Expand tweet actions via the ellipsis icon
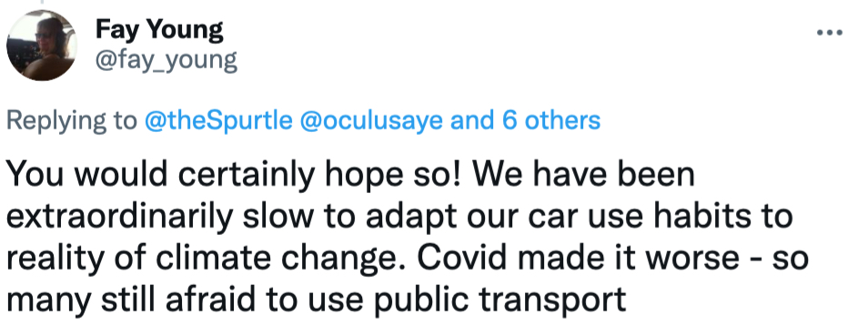Image resolution: width=868 pixels, height=335 pixels. [829, 33]
